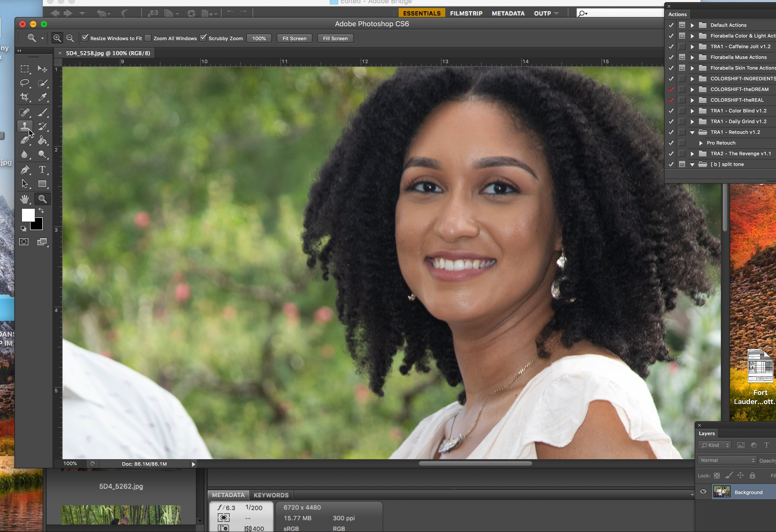
Task: Select the Crop tool
Action: tap(25, 97)
